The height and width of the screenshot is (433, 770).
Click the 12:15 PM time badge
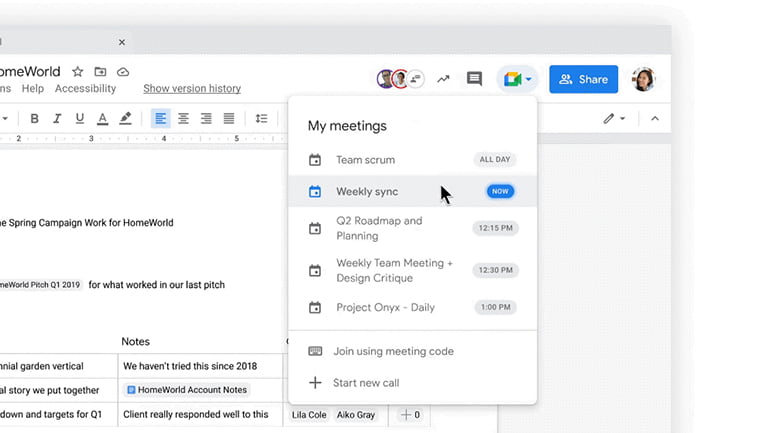click(495, 228)
